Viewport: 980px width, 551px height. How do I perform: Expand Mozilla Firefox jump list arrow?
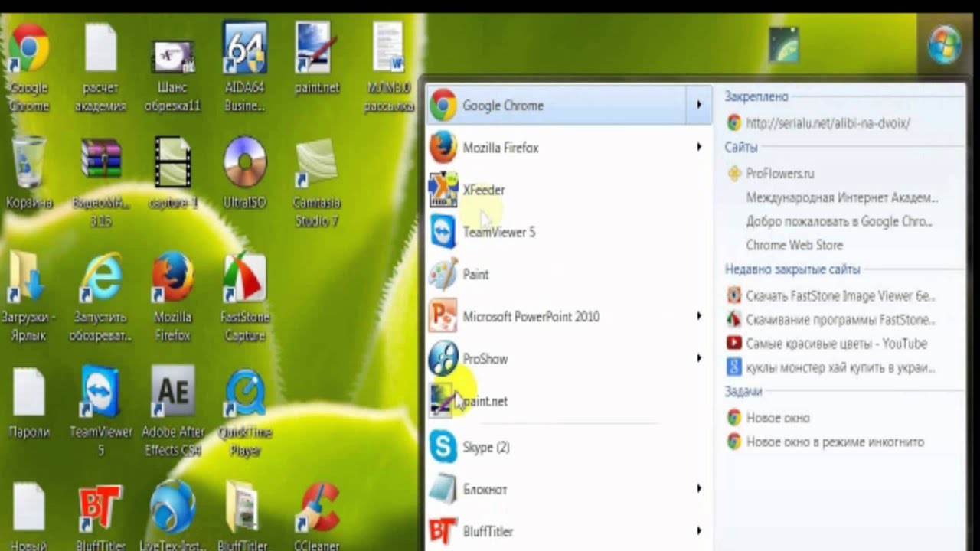699,147
